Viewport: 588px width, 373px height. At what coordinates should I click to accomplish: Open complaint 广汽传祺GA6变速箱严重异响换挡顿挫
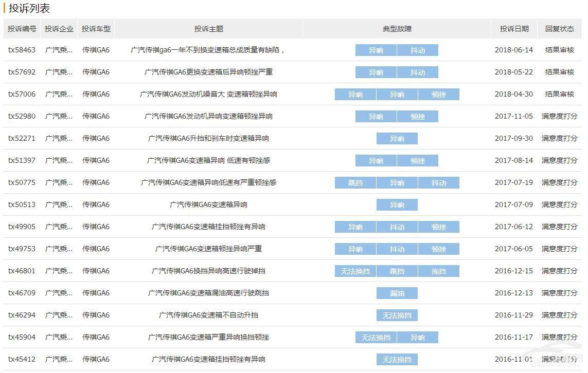pos(208,337)
